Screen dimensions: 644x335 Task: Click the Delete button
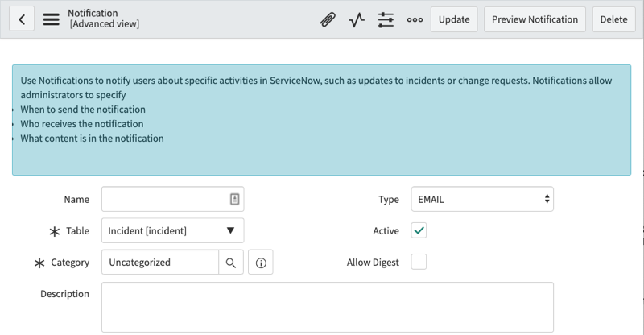point(613,19)
